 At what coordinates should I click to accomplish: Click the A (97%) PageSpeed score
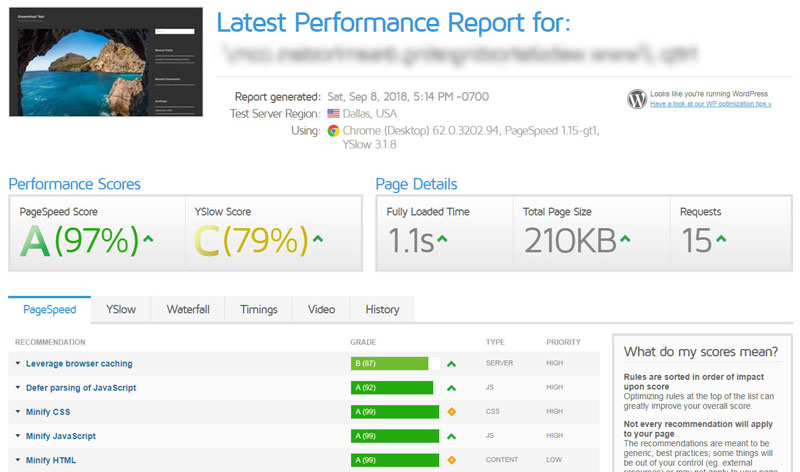pyautogui.click(x=79, y=240)
